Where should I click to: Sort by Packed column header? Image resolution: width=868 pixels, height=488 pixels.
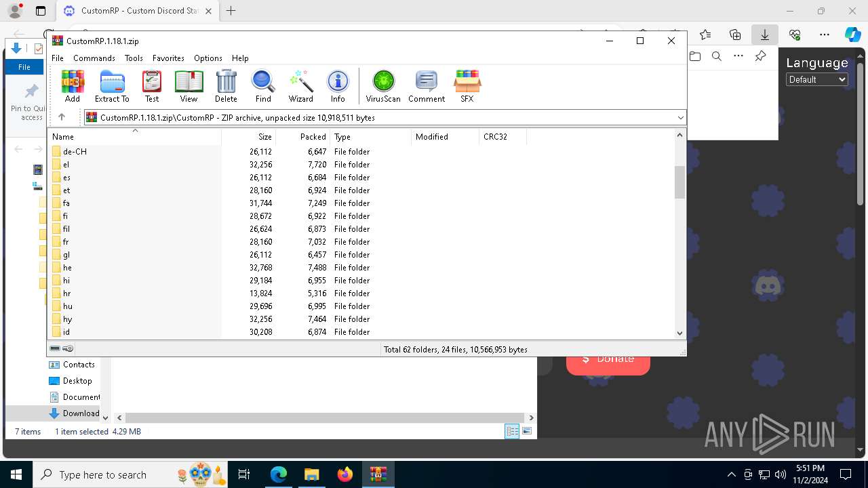[302, 136]
